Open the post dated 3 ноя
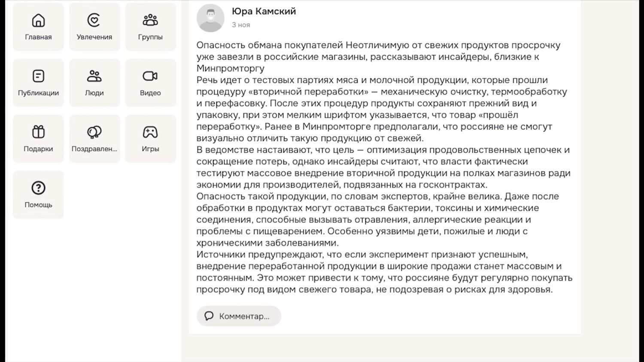Image resolution: width=644 pixels, height=362 pixels. point(240,24)
